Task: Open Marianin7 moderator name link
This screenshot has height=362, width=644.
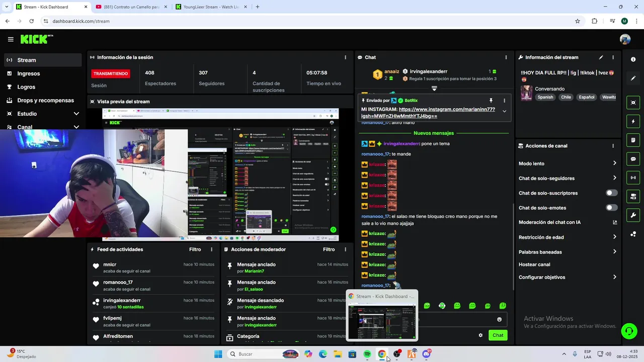Action: tap(254, 271)
